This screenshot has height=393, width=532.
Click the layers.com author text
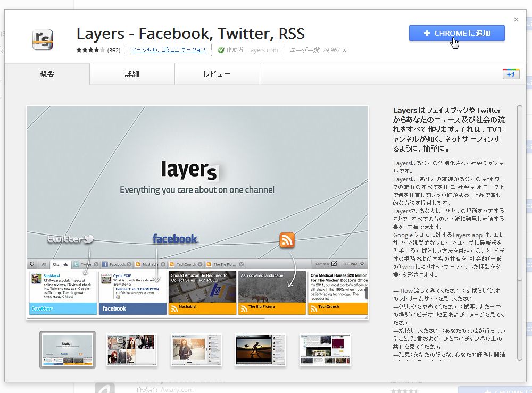(263, 50)
